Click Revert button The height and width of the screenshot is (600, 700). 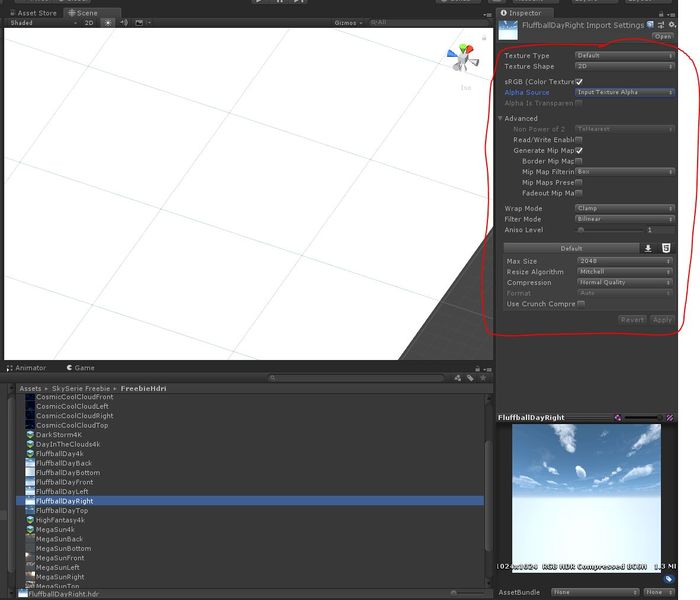point(632,320)
